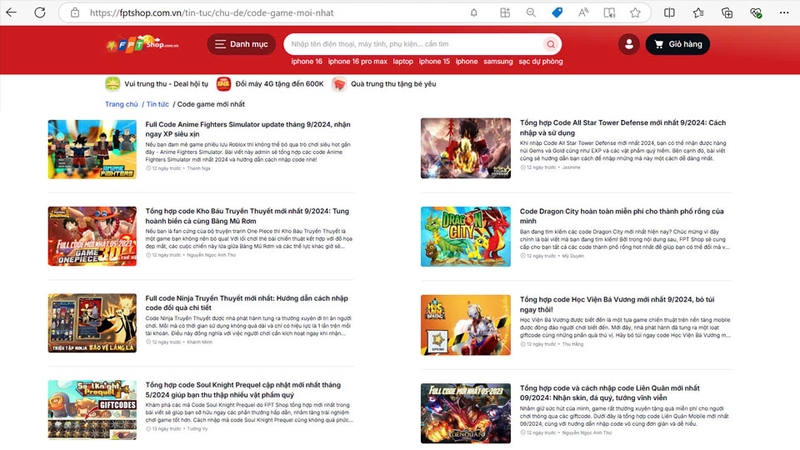
Task: Open the favorites list icon
Action: pyautogui.click(x=698, y=13)
